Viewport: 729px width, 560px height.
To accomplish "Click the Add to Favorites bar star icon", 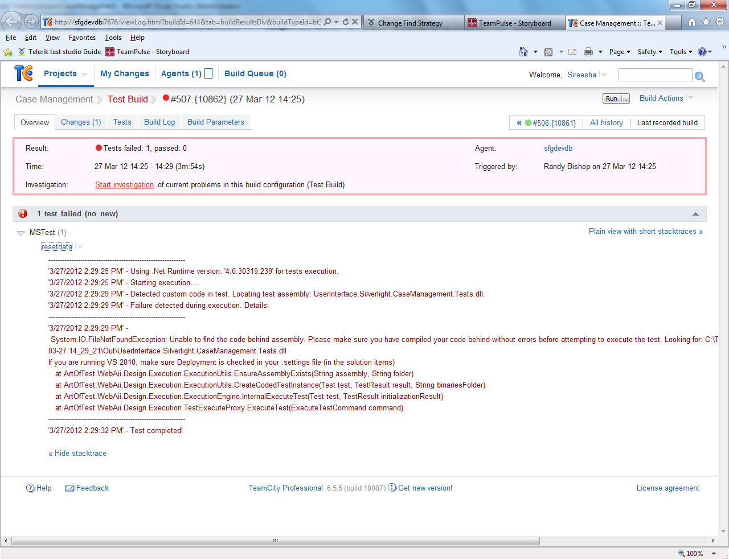I will pos(8,52).
